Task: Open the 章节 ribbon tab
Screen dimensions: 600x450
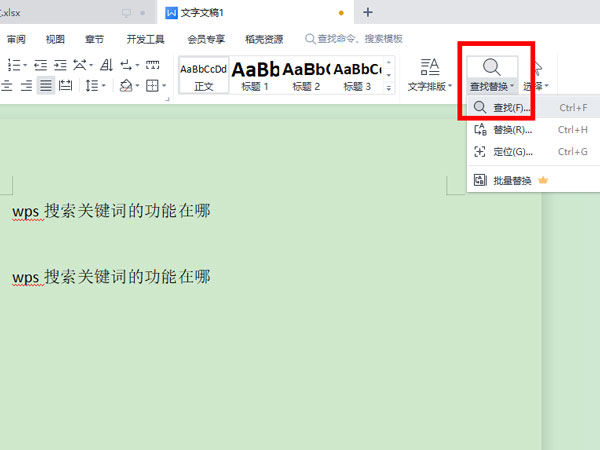Action: [95, 39]
